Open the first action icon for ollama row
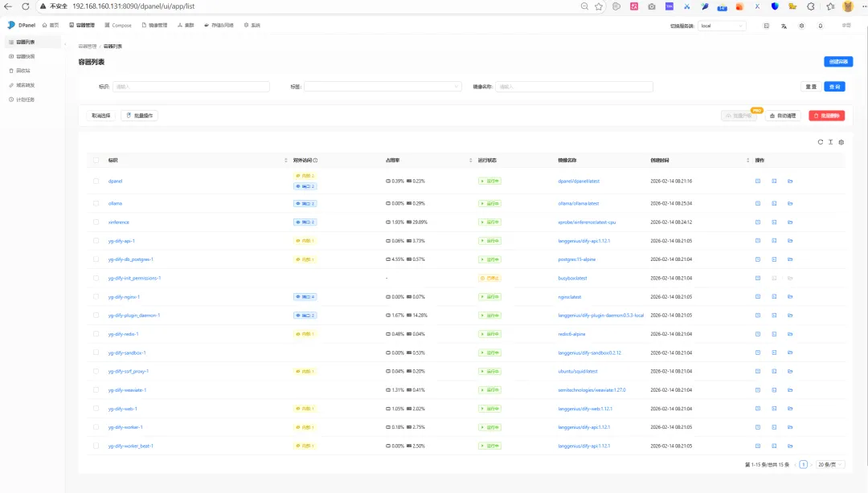868x493 pixels. tap(758, 203)
